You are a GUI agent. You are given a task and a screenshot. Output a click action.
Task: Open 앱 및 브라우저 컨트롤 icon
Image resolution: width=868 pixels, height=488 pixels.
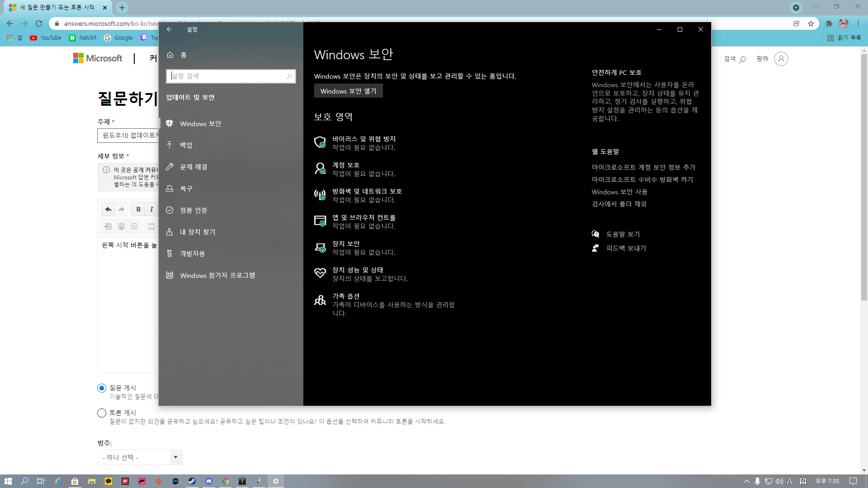click(x=320, y=221)
